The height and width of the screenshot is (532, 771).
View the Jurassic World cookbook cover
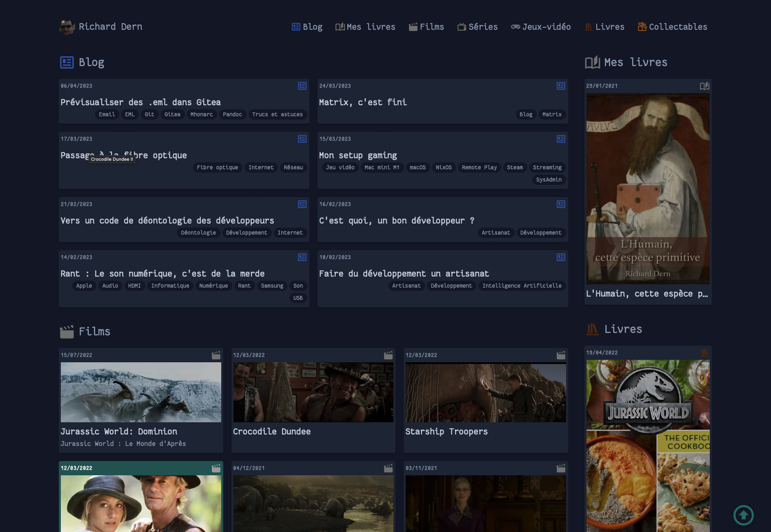pos(648,445)
